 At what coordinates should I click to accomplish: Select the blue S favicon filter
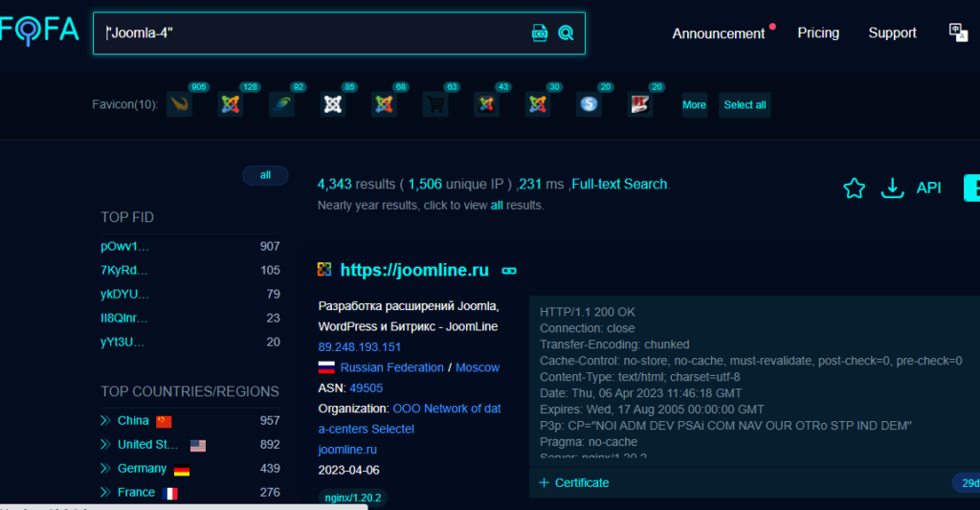(589, 104)
